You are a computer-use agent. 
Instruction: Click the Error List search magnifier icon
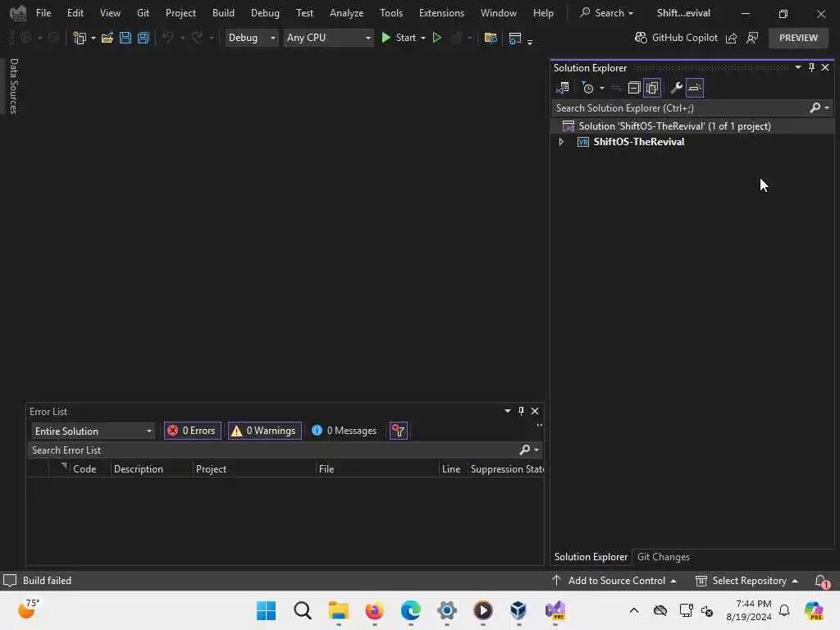(524, 450)
